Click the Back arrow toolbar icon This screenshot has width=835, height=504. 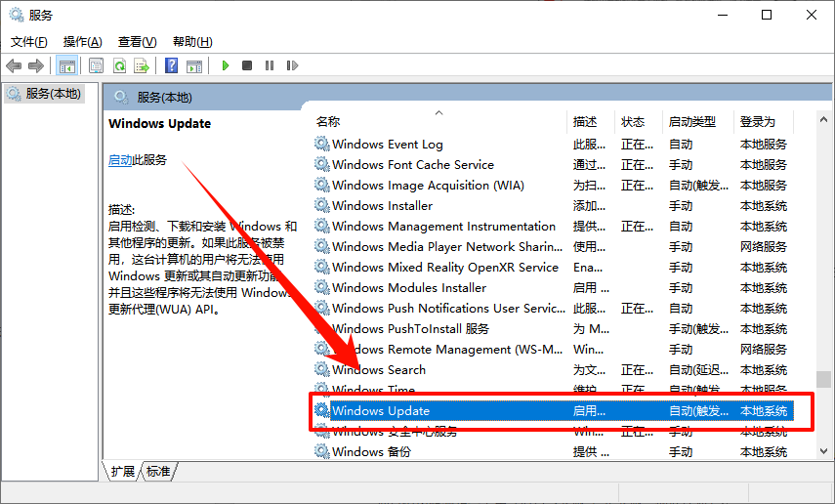14,65
